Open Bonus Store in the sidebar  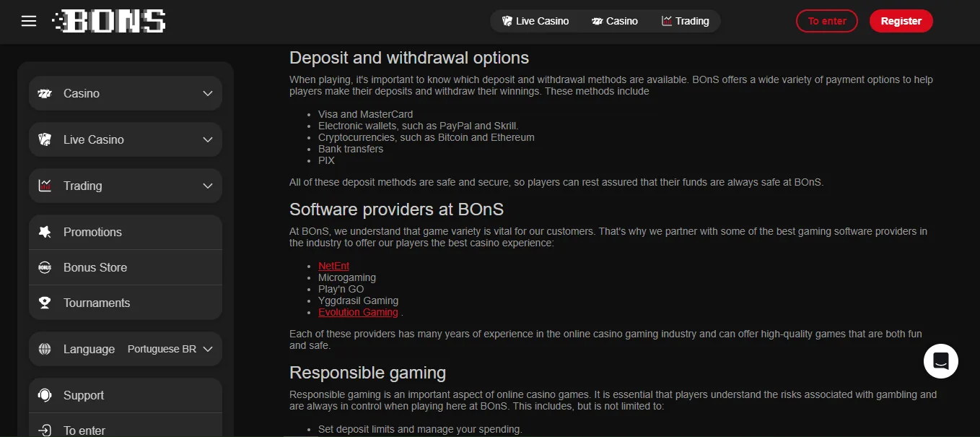(126, 267)
